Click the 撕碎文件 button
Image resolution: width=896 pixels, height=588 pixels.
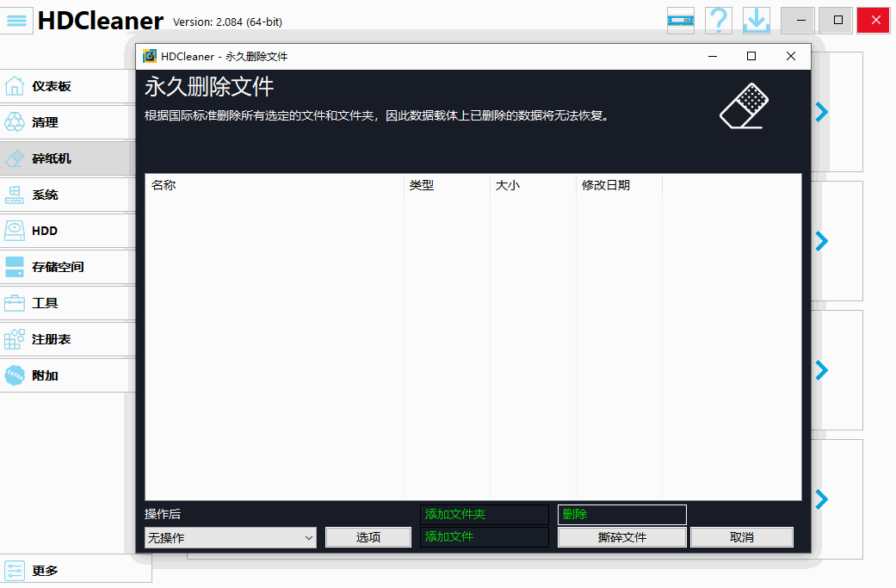click(621, 537)
